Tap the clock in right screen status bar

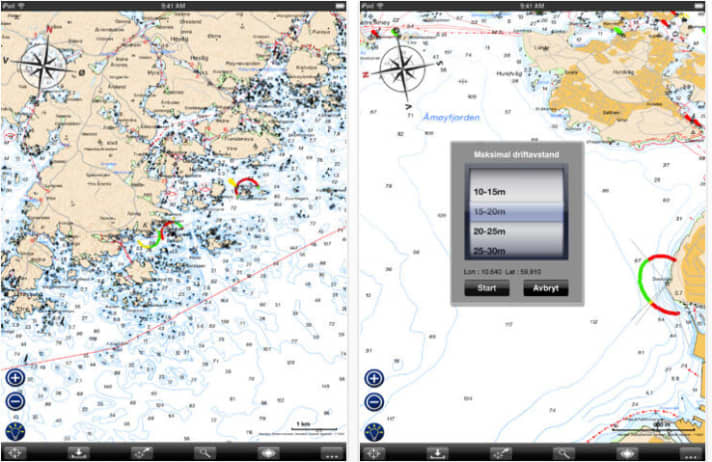click(x=532, y=5)
